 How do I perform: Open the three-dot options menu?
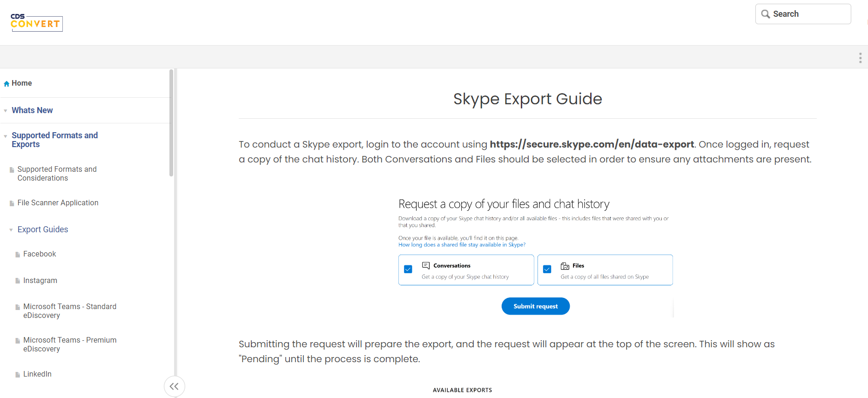point(860,58)
